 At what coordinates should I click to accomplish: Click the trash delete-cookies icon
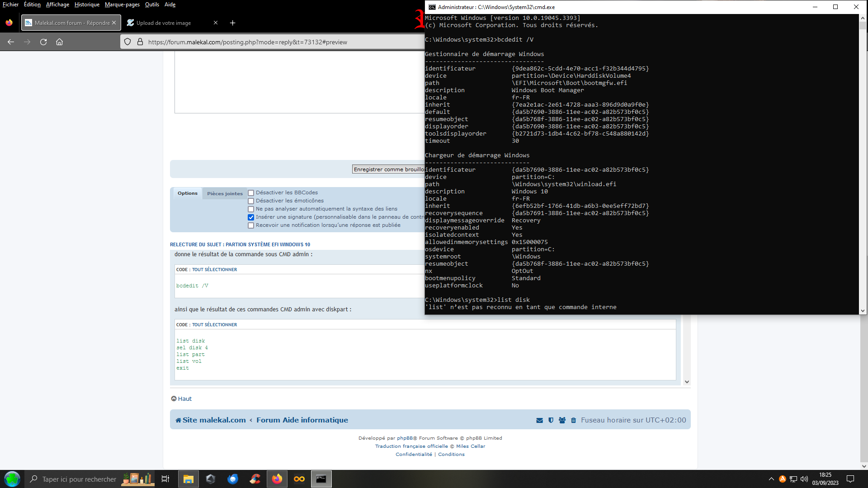point(573,420)
